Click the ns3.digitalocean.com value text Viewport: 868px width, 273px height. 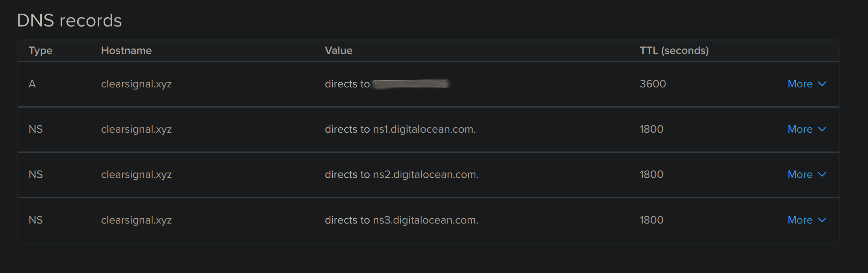pyautogui.click(x=426, y=220)
